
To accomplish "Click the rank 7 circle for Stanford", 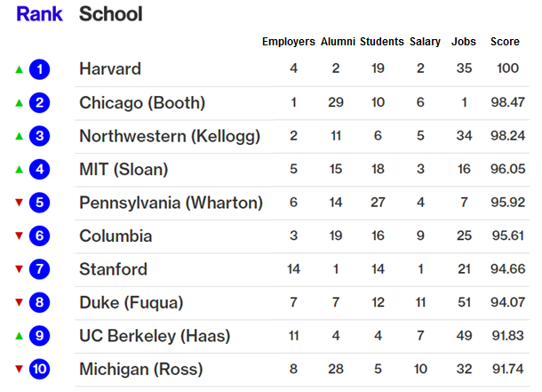I will (39, 269).
